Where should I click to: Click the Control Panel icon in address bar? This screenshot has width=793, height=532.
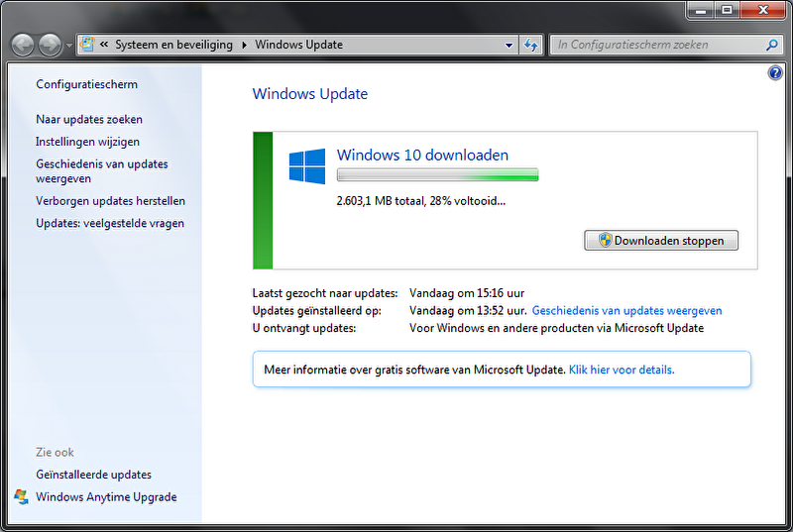[x=88, y=45]
